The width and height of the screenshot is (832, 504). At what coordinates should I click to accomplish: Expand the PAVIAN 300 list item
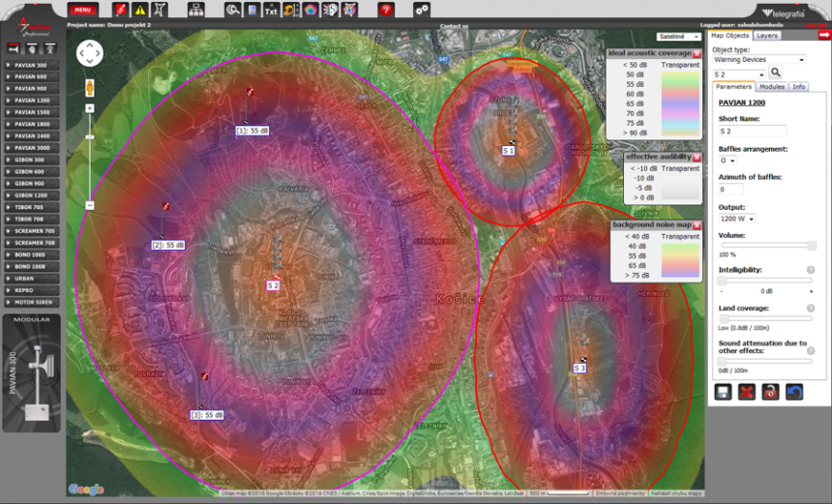[x=32, y=65]
